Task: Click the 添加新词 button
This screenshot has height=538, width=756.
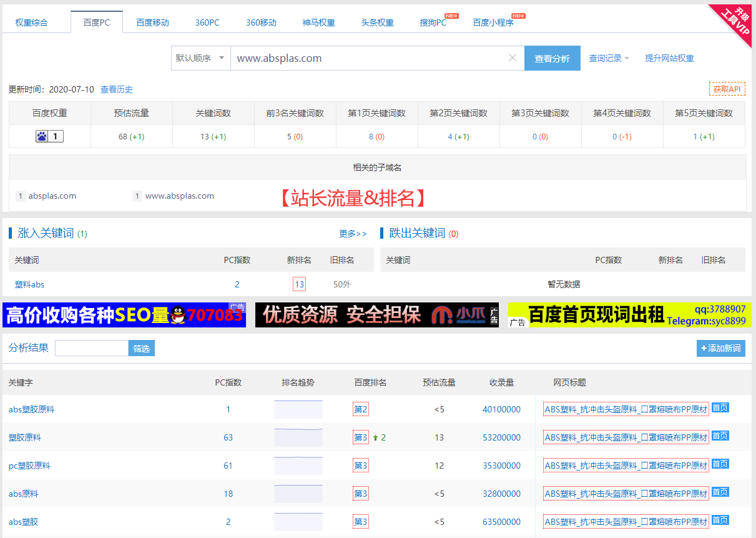Action: pos(720,348)
